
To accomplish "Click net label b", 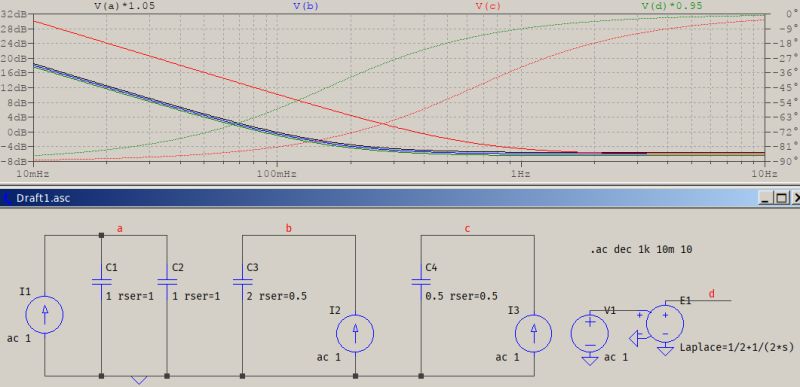I will (x=289, y=229).
